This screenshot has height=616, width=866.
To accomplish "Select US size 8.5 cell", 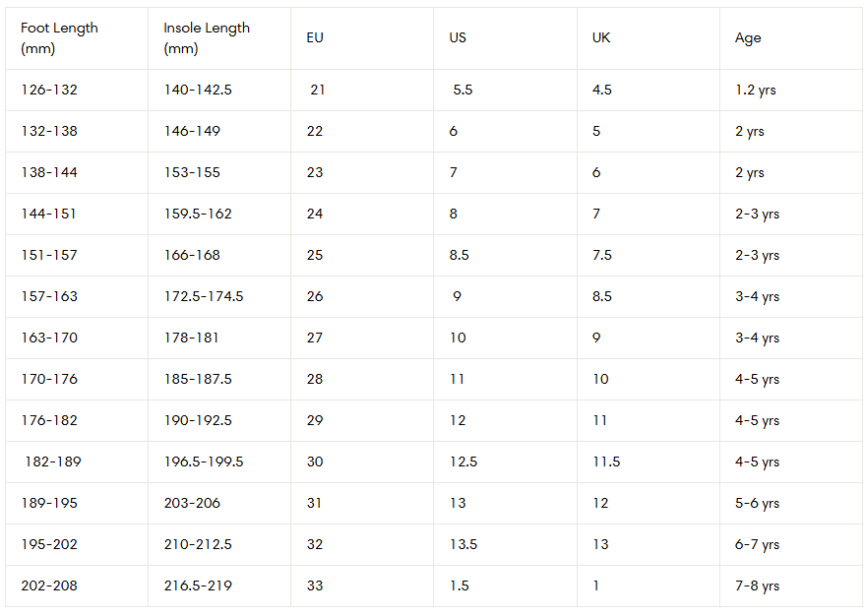I will coord(459,255).
